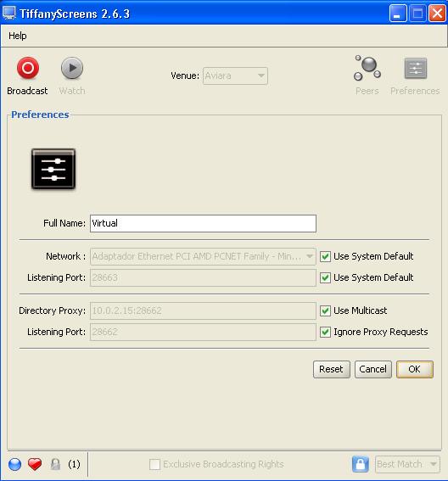Open the Help menu
The image size is (448, 481).
coord(18,36)
